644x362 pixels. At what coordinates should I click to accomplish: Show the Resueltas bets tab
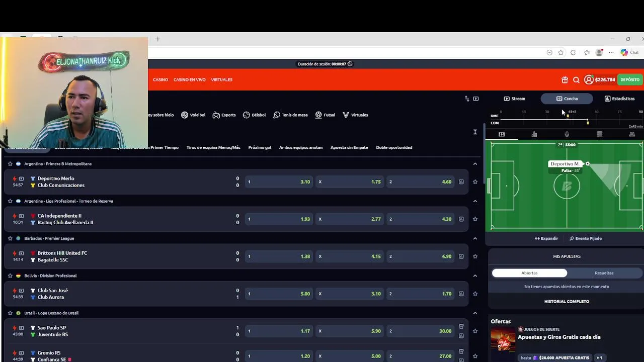[x=604, y=273]
